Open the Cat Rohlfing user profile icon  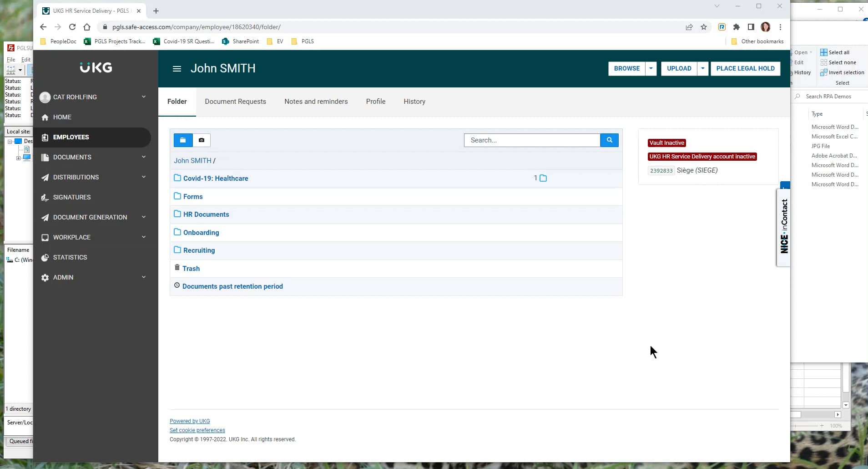(45, 97)
